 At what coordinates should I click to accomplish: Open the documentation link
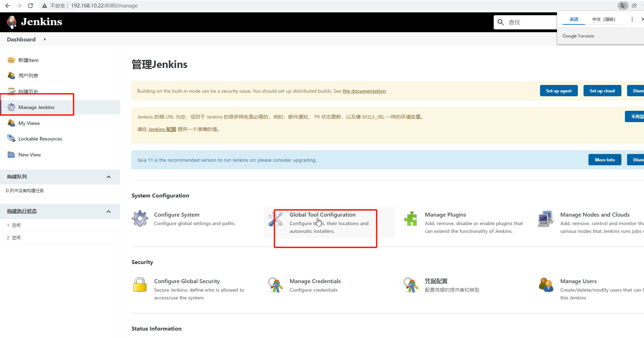364,91
